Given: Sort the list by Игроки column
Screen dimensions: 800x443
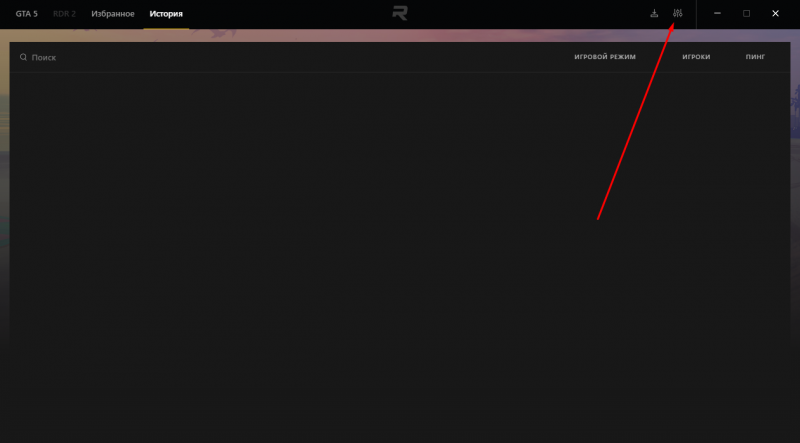Looking at the screenshot, I should pos(696,58).
